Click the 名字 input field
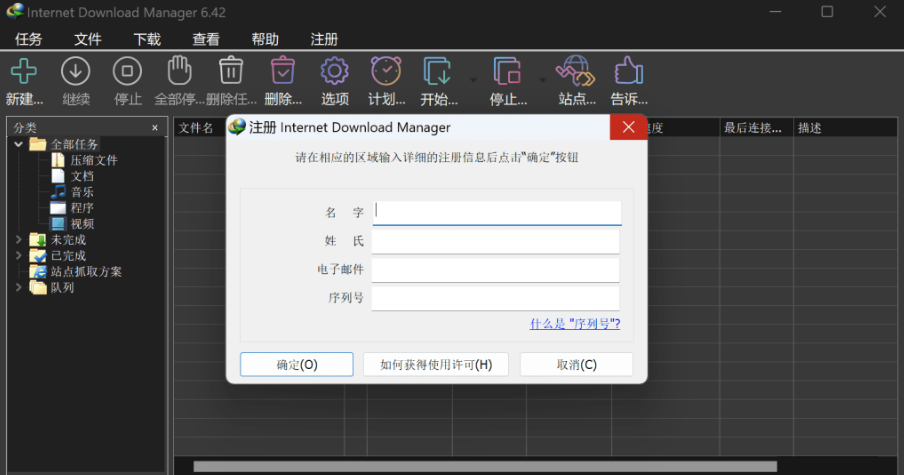Viewport: 904px width, 475px height. pyautogui.click(x=497, y=212)
